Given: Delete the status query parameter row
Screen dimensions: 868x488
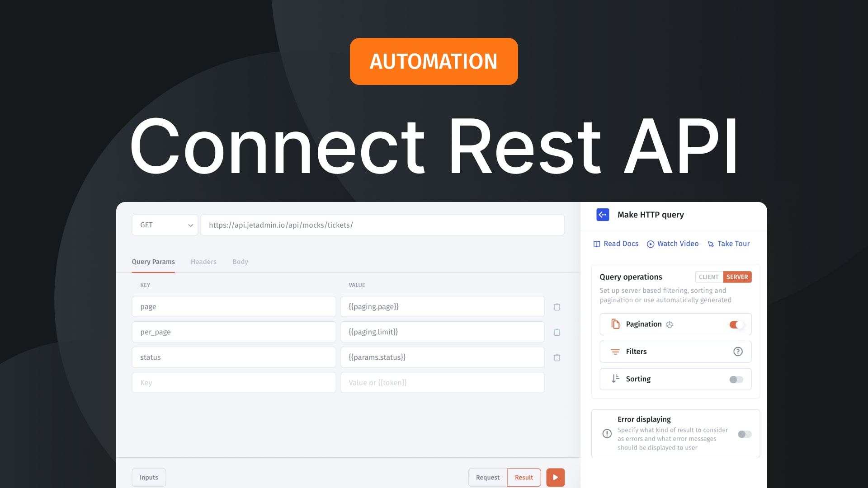Looking at the screenshot, I should pos(557,357).
